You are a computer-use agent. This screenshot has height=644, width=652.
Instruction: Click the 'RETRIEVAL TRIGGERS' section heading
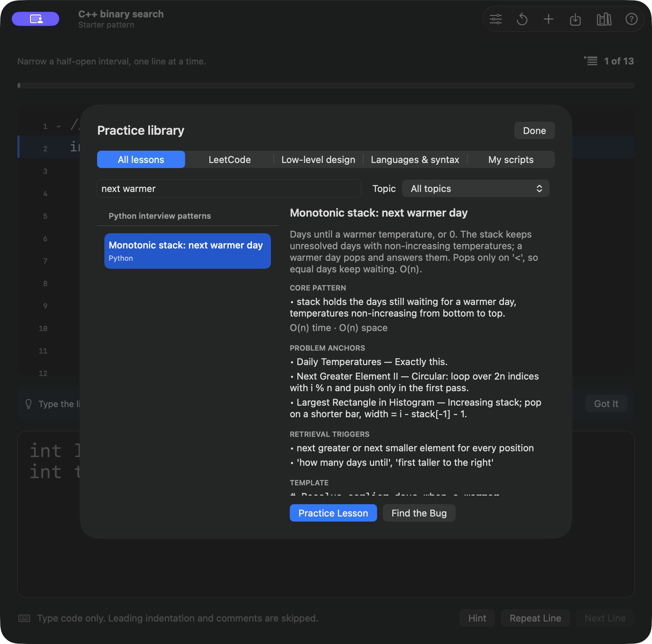tap(330, 434)
